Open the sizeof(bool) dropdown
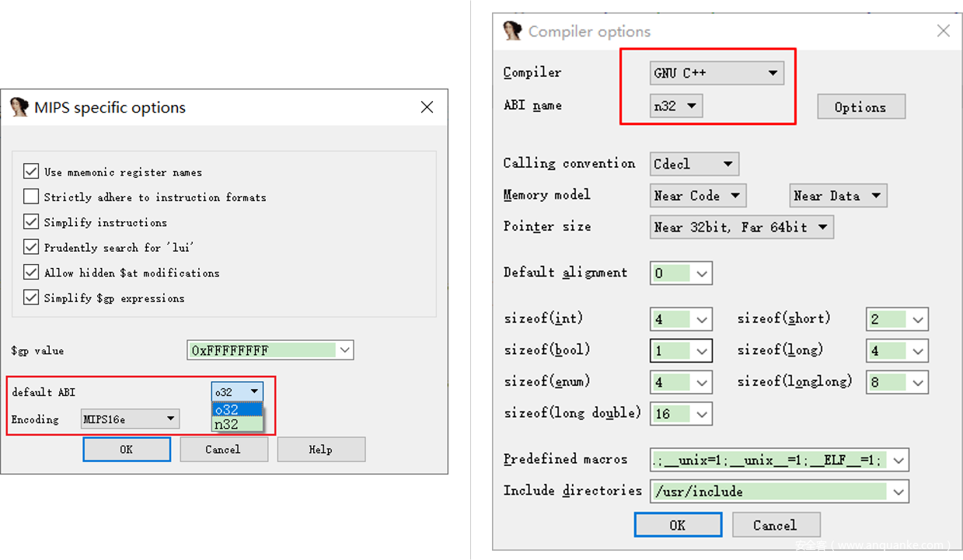963x560 pixels. pyautogui.click(x=703, y=351)
